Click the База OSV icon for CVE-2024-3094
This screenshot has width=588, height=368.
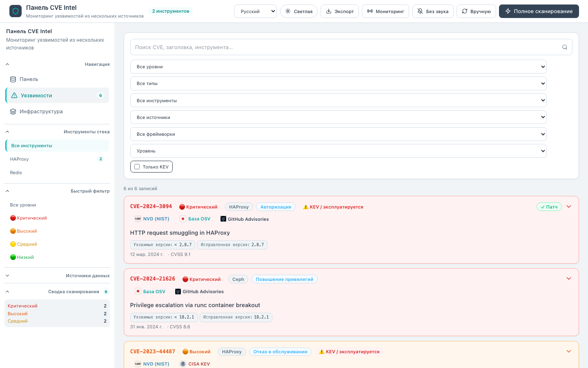(x=183, y=219)
